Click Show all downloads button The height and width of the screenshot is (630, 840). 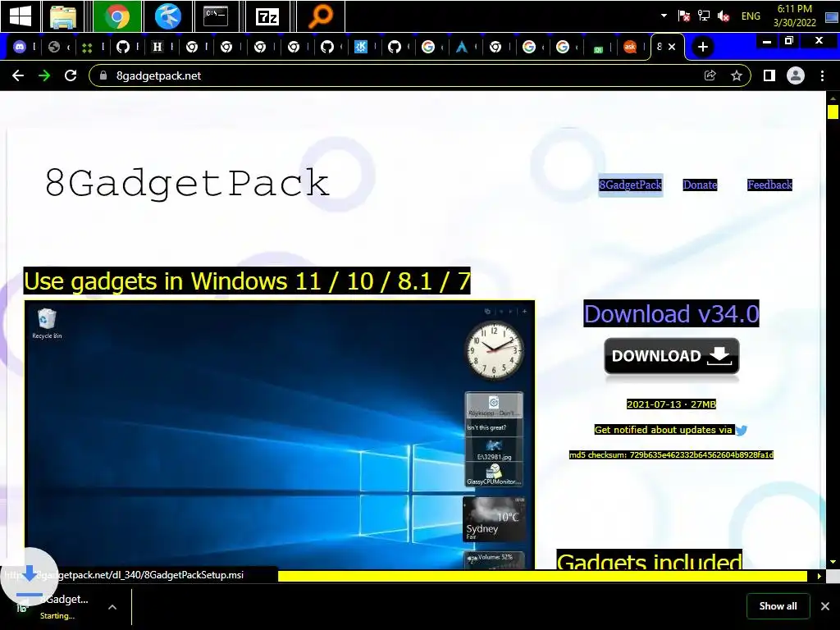pyautogui.click(x=778, y=606)
